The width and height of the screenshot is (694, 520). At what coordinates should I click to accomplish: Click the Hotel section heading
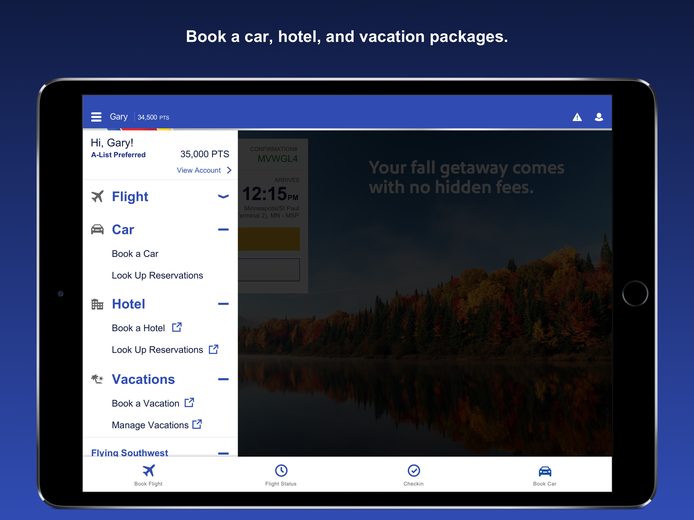click(x=128, y=304)
